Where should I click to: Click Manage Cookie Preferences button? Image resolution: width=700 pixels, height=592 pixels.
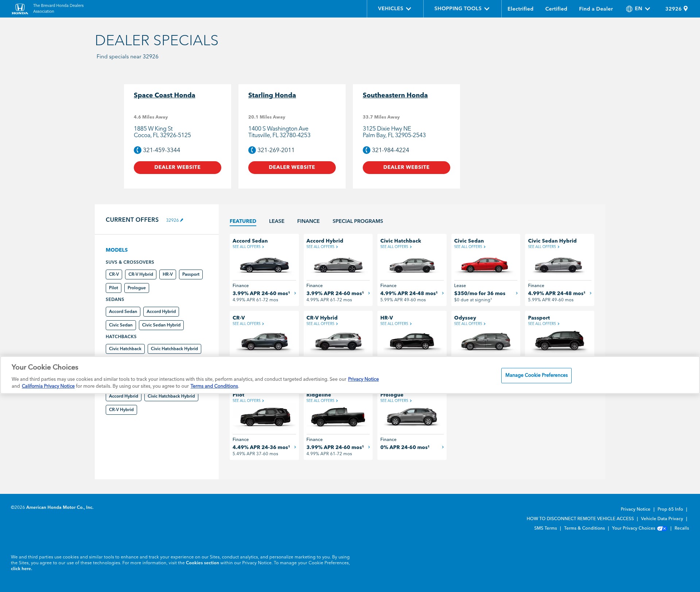(536, 375)
